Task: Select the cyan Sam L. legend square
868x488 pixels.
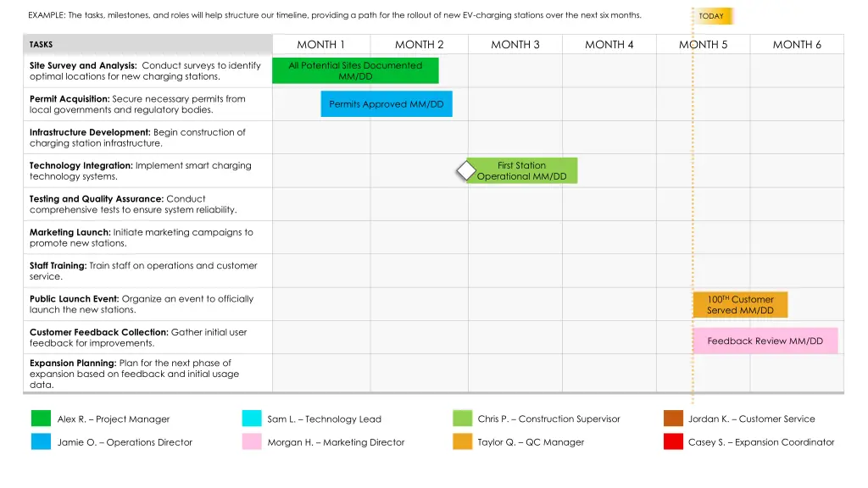Action: 252,419
